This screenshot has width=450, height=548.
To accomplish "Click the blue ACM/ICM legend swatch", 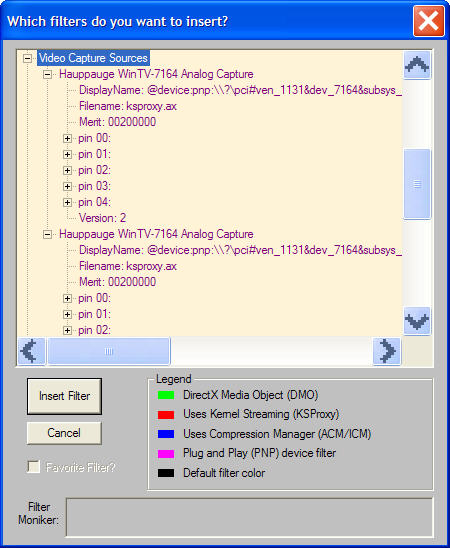I will (166, 434).
